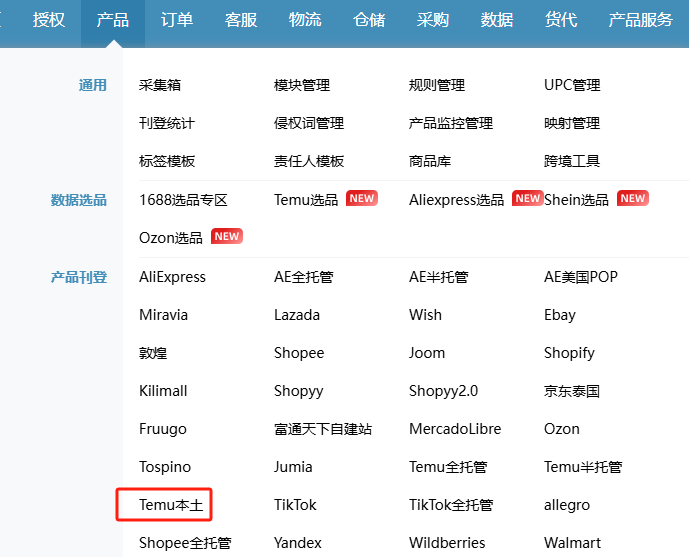Select Kilimall listing
This screenshot has height=557, width=689.
click(163, 391)
